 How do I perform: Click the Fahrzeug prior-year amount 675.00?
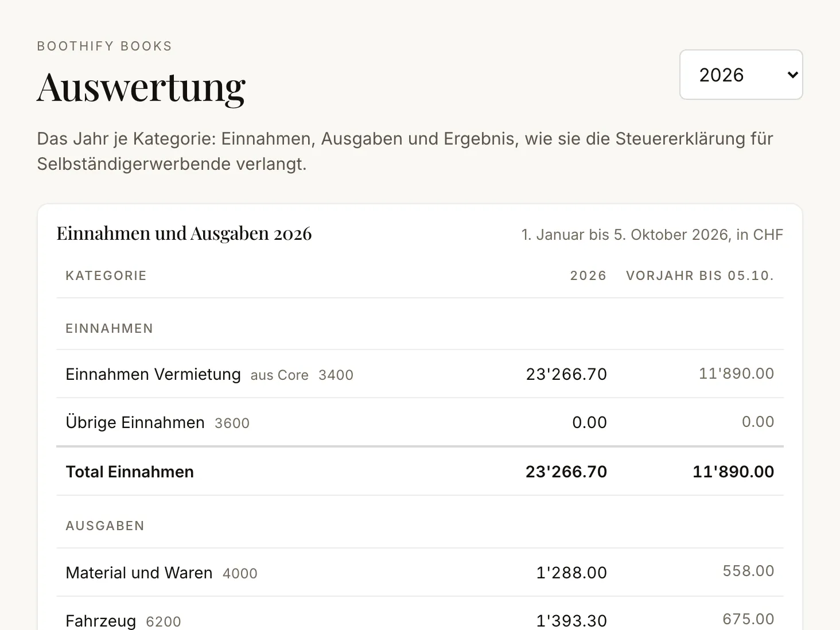click(x=748, y=619)
